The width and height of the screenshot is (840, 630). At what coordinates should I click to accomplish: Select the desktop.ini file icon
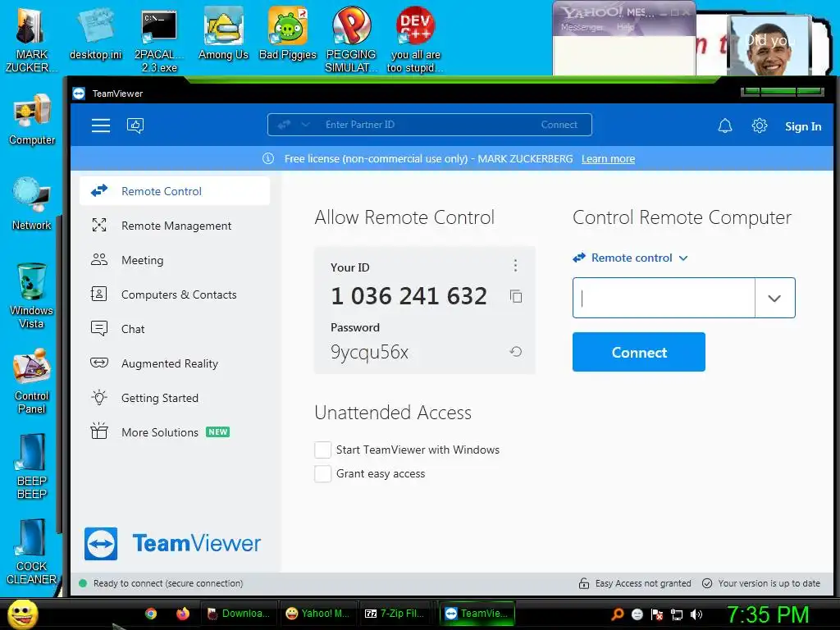95,34
